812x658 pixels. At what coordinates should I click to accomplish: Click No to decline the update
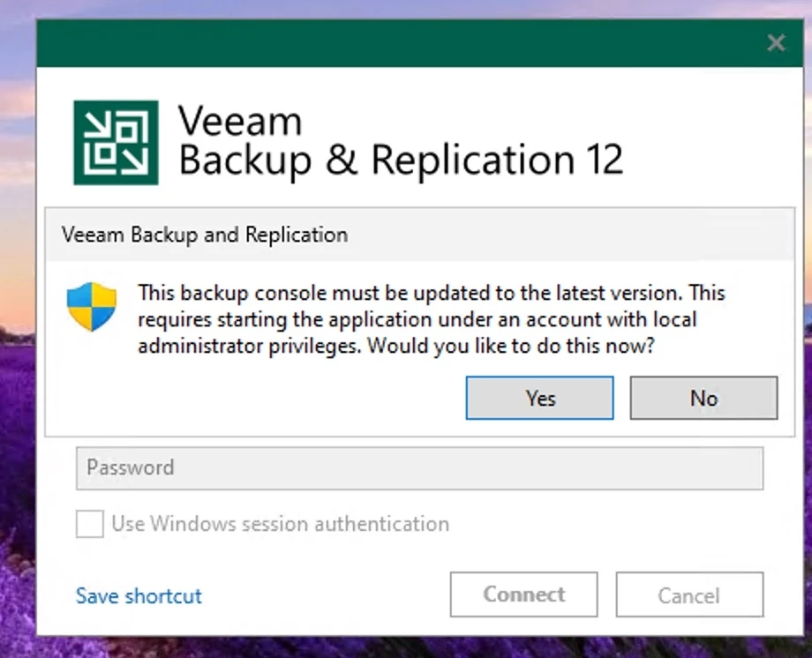(x=703, y=398)
